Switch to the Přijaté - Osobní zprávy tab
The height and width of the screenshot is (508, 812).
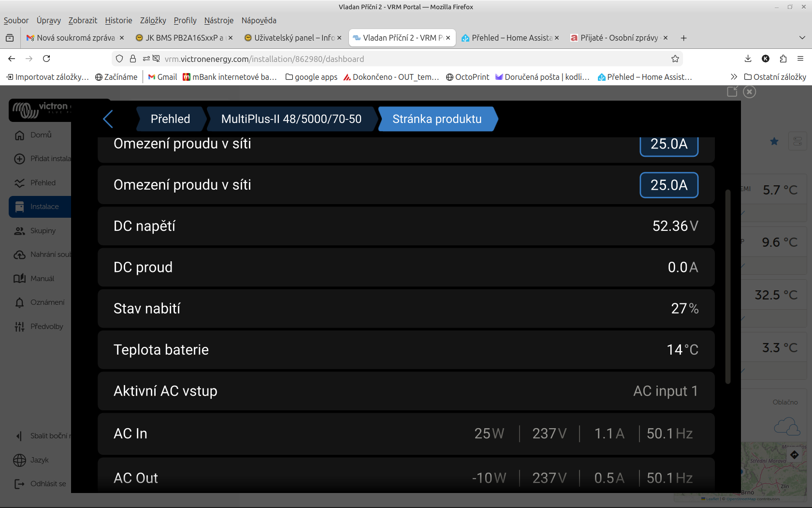619,38
